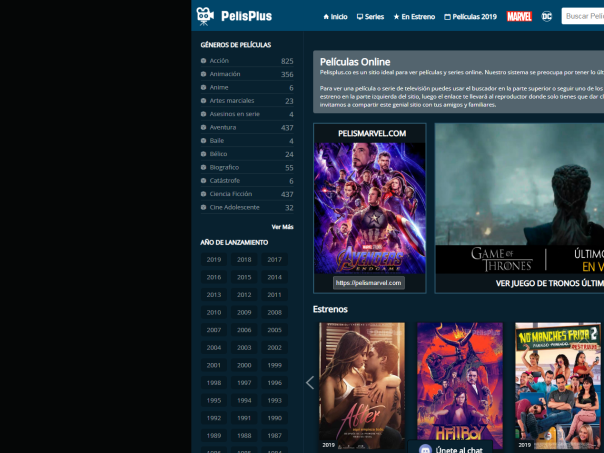Open En Estreno section
The height and width of the screenshot is (453, 604).
414,17
